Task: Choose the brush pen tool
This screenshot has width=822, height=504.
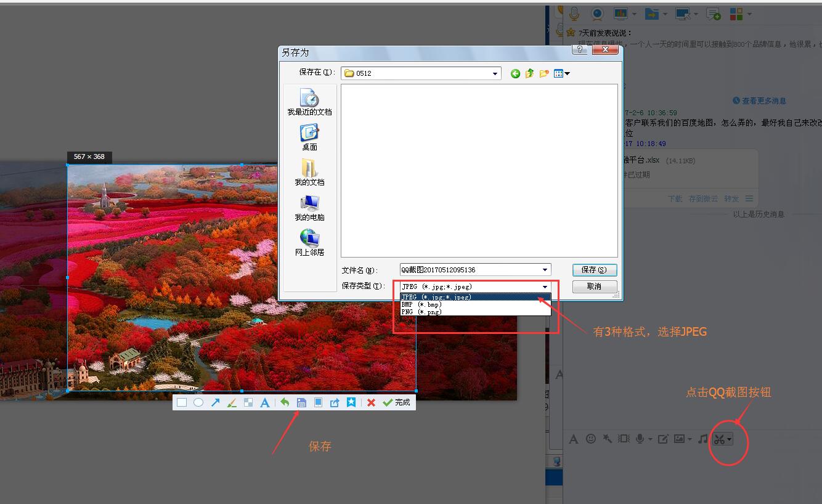Action: [x=232, y=402]
